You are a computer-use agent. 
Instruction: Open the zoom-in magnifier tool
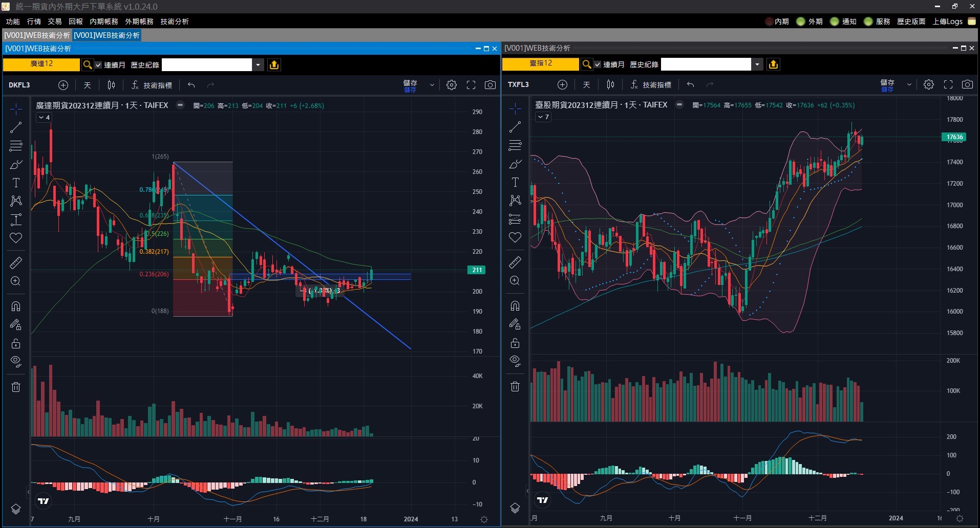[x=16, y=281]
